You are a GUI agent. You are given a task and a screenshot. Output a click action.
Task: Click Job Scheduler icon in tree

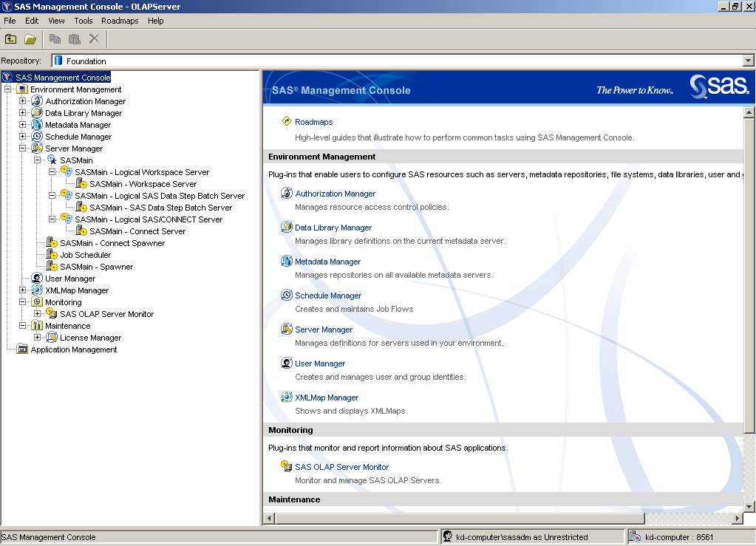coord(52,254)
